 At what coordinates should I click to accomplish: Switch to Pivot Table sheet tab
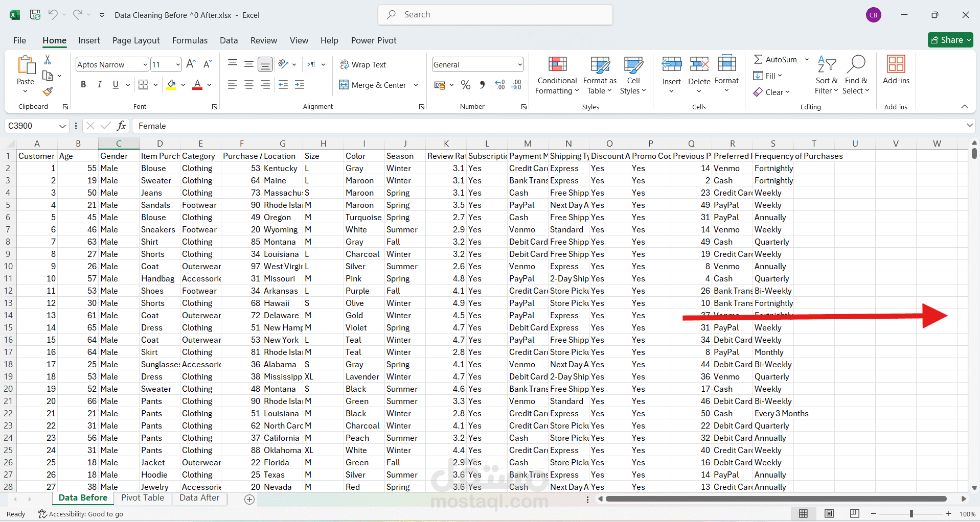(x=143, y=498)
